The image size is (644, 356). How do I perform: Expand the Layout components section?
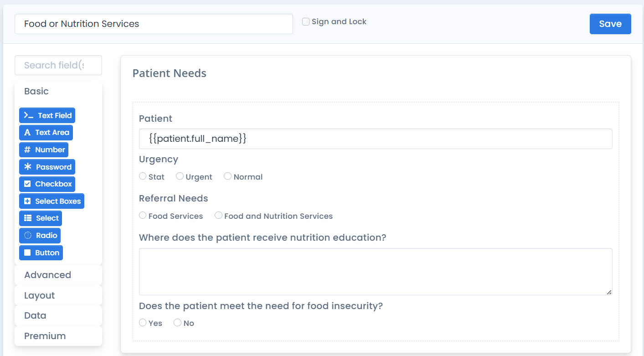58,295
